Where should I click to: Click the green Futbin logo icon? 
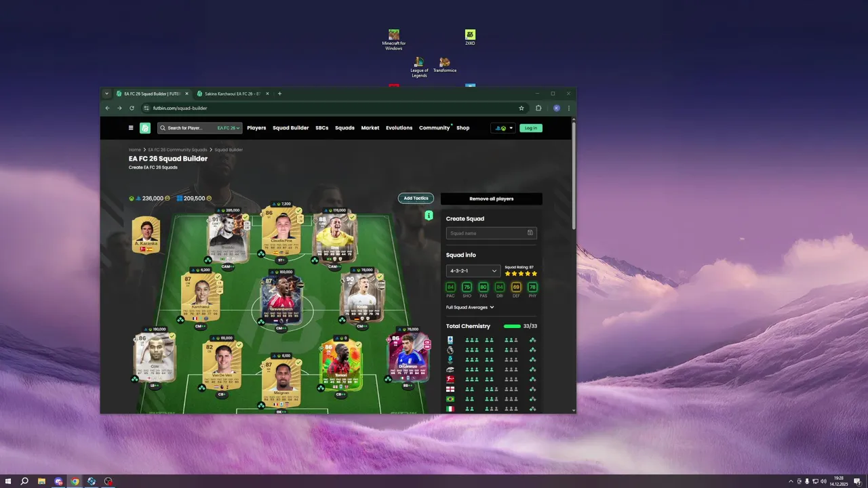click(x=145, y=128)
